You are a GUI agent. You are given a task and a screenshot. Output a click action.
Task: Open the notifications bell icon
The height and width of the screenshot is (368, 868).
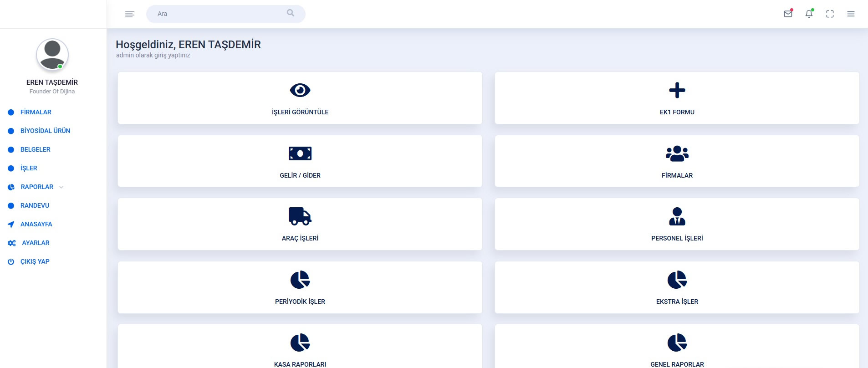tap(809, 14)
